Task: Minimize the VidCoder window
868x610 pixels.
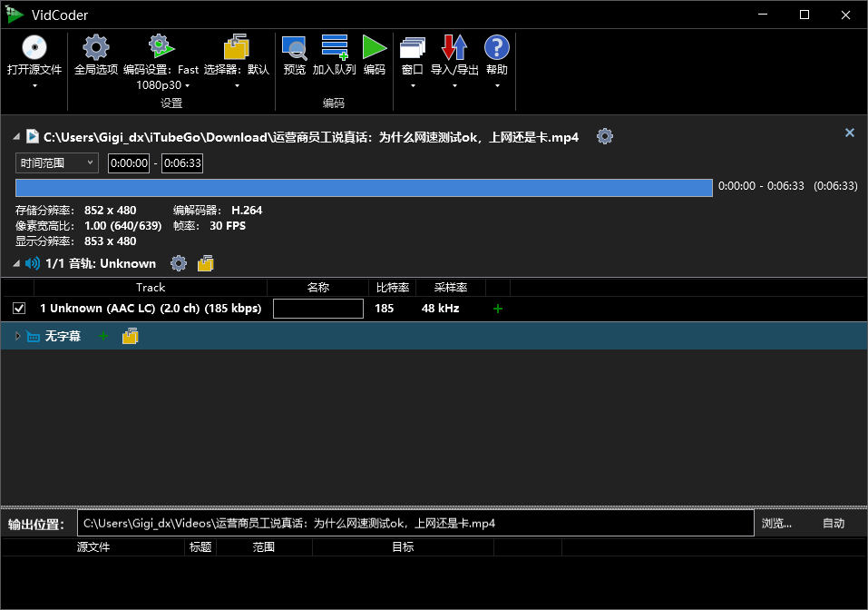Action: tap(763, 15)
